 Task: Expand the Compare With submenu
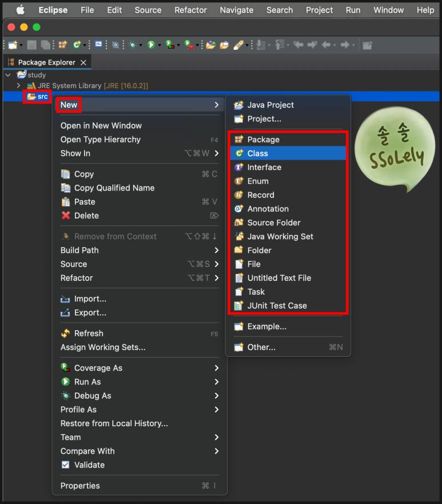(140, 451)
